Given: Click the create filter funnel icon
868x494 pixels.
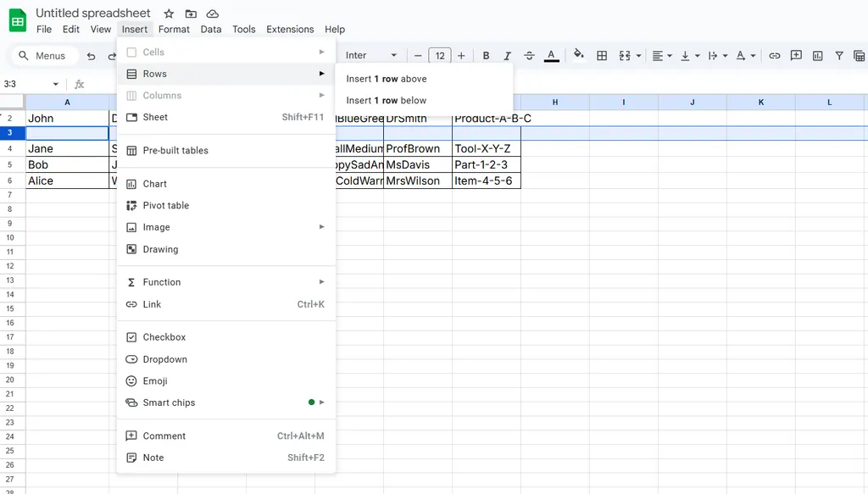Looking at the screenshot, I should pyautogui.click(x=839, y=56).
